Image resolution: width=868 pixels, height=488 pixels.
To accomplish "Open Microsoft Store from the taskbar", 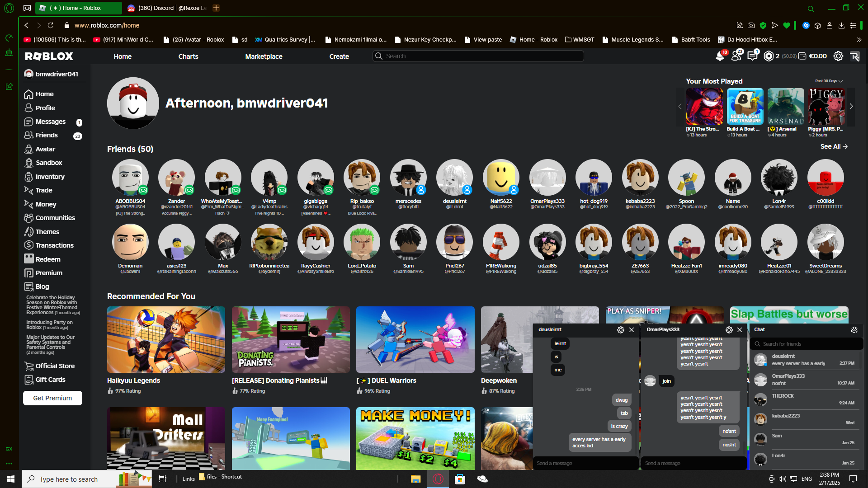I will (x=460, y=479).
